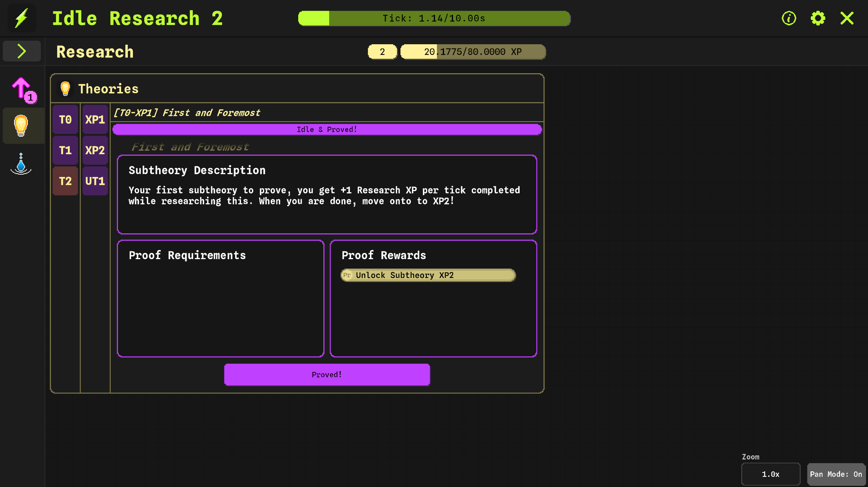Viewport: 868px width, 487px height.
Task: Switch to the XP2 subtheory tab
Action: pyautogui.click(x=95, y=150)
